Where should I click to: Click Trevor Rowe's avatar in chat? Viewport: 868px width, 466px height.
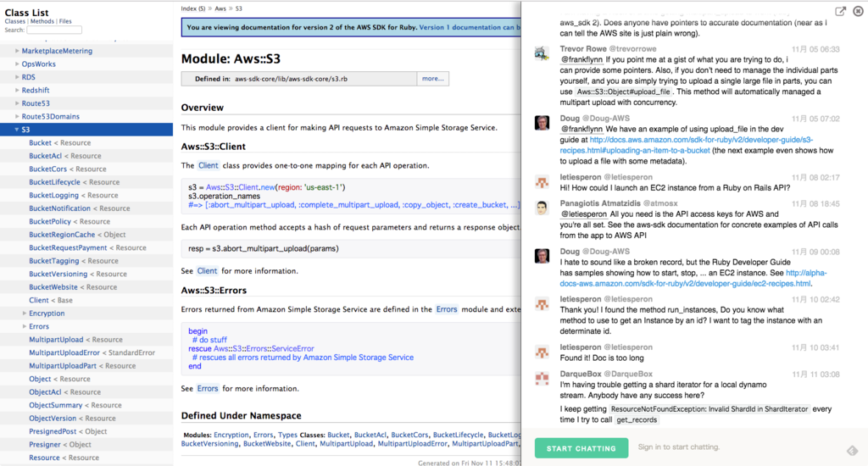click(x=542, y=53)
